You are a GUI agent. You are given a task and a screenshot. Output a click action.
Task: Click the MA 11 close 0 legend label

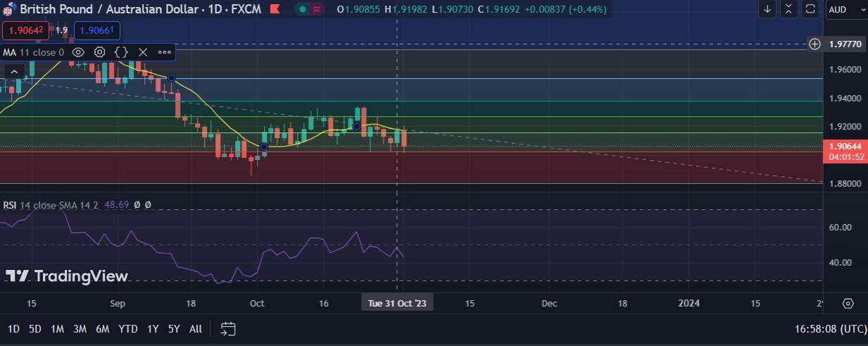coord(33,52)
